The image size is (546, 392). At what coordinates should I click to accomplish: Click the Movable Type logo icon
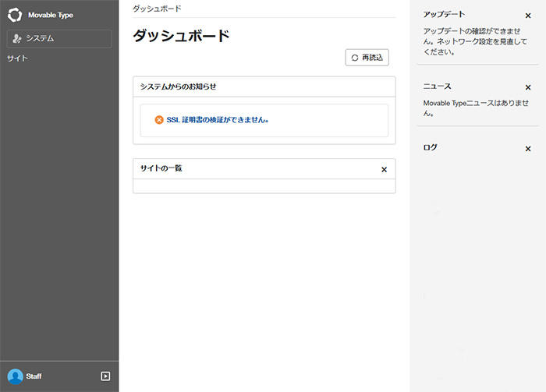[x=15, y=15]
